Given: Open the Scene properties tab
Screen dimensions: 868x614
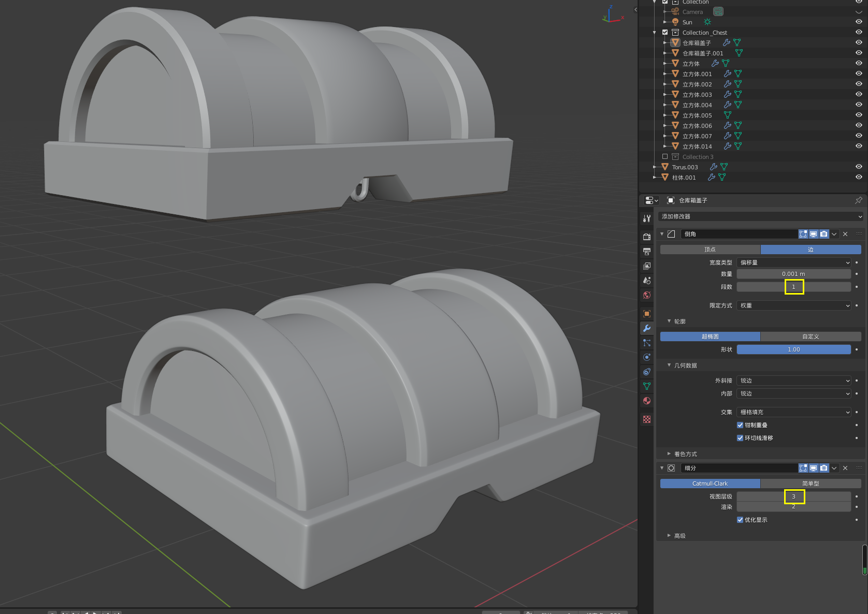Looking at the screenshot, I should click(646, 281).
